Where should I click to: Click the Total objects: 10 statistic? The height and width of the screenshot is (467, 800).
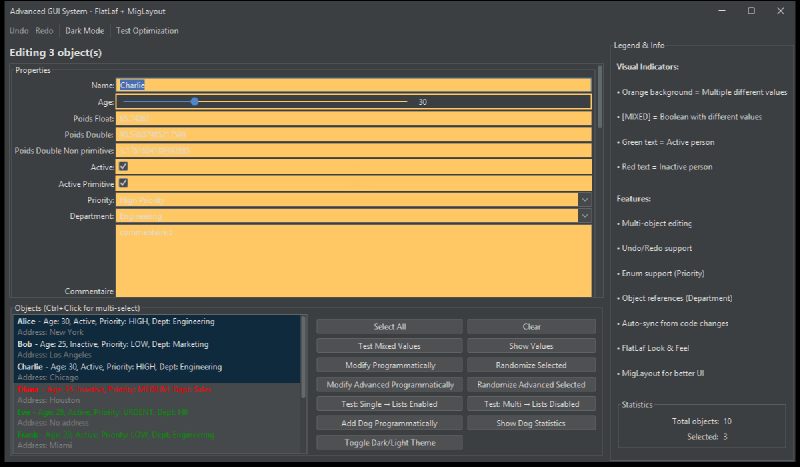coord(702,421)
